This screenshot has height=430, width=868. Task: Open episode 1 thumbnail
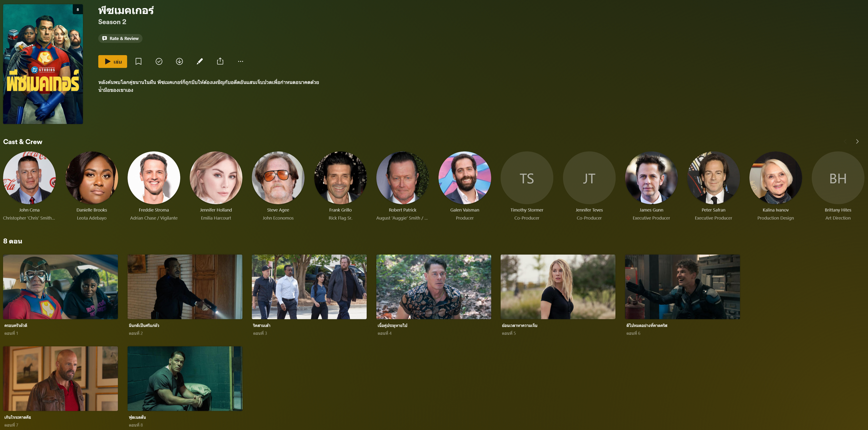tap(61, 287)
